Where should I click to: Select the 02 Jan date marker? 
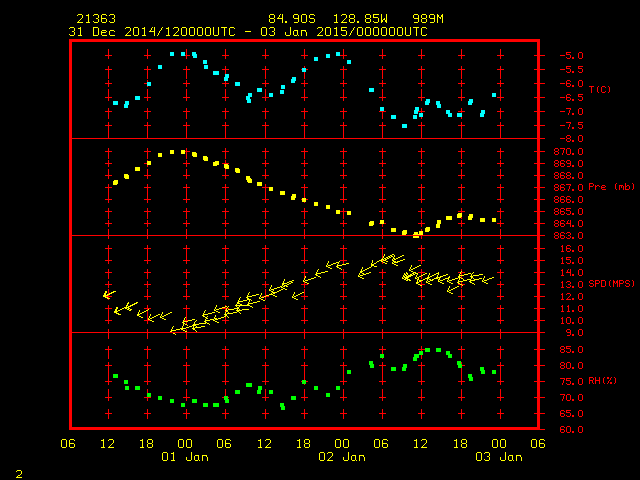click(x=341, y=457)
